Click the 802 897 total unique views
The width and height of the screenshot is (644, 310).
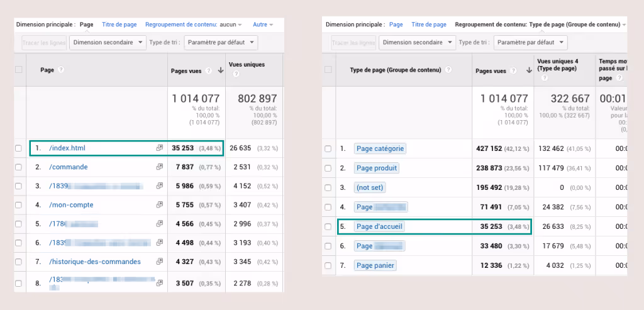257,99
